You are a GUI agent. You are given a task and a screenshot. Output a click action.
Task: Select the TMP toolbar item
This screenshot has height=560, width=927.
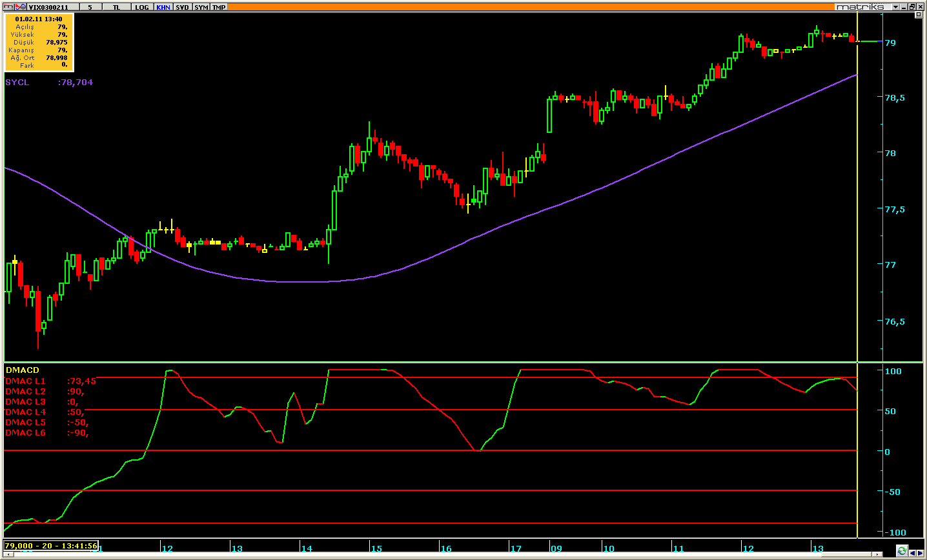click(x=219, y=7)
